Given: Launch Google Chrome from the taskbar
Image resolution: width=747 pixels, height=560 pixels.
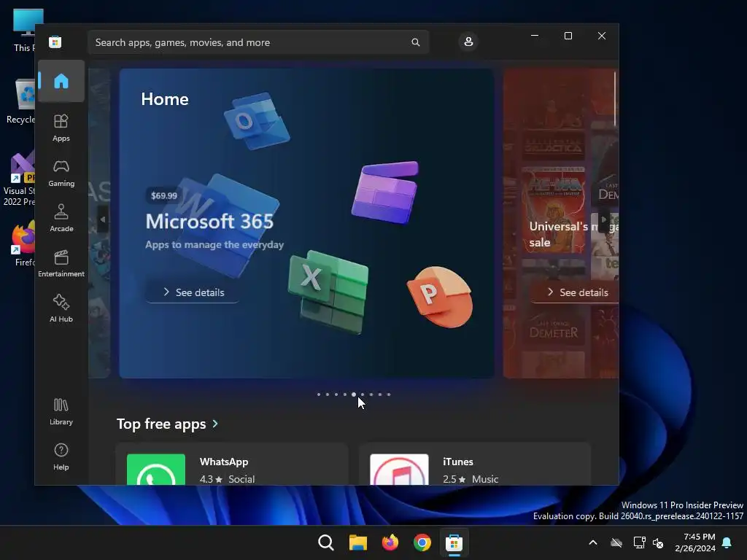Looking at the screenshot, I should (x=422, y=542).
